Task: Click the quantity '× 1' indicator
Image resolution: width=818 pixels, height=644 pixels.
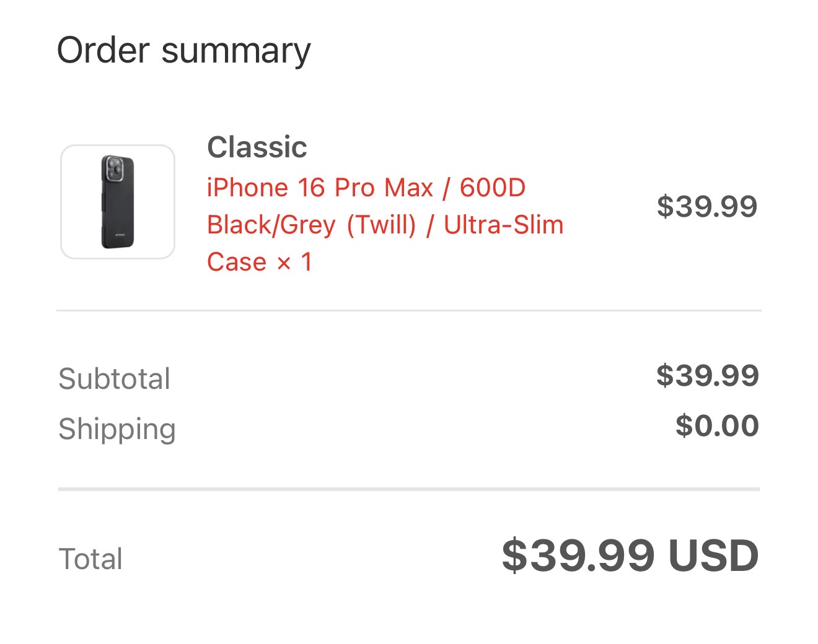Action: coord(294,262)
